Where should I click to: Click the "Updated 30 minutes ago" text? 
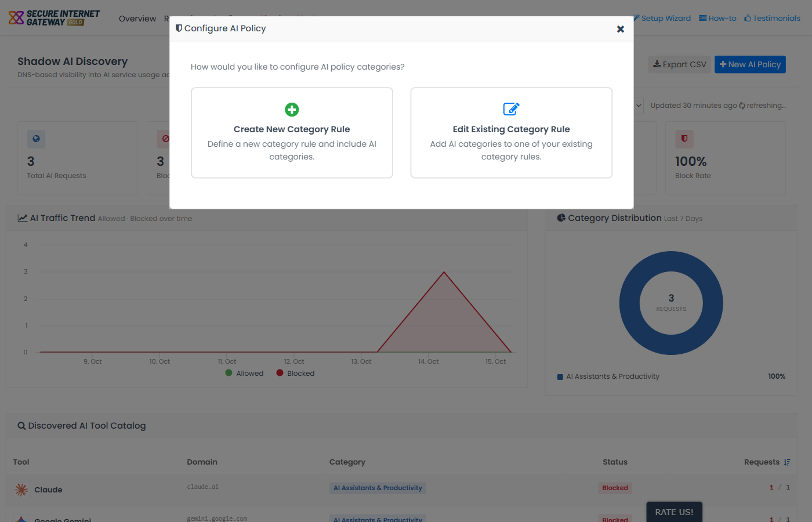pyautogui.click(x=694, y=106)
